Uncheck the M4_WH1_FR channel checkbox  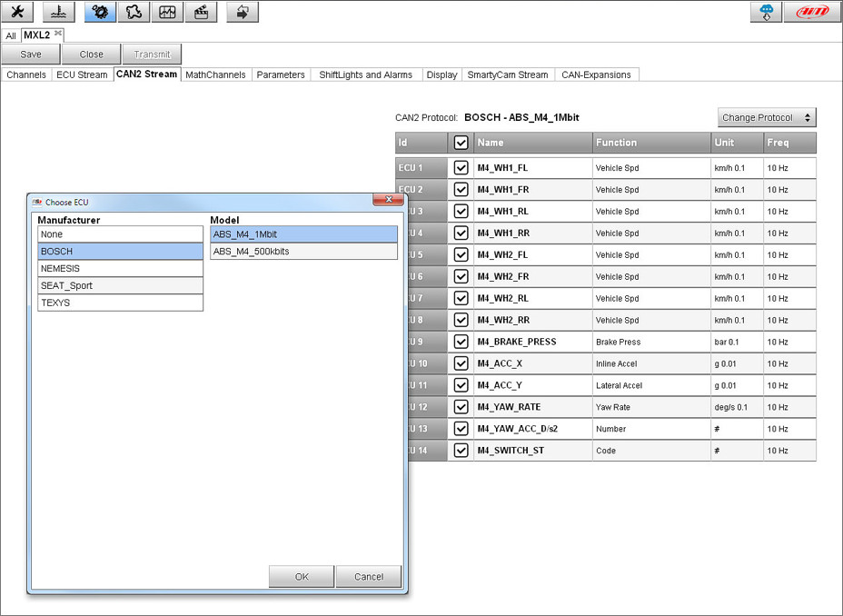pyautogui.click(x=461, y=189)
